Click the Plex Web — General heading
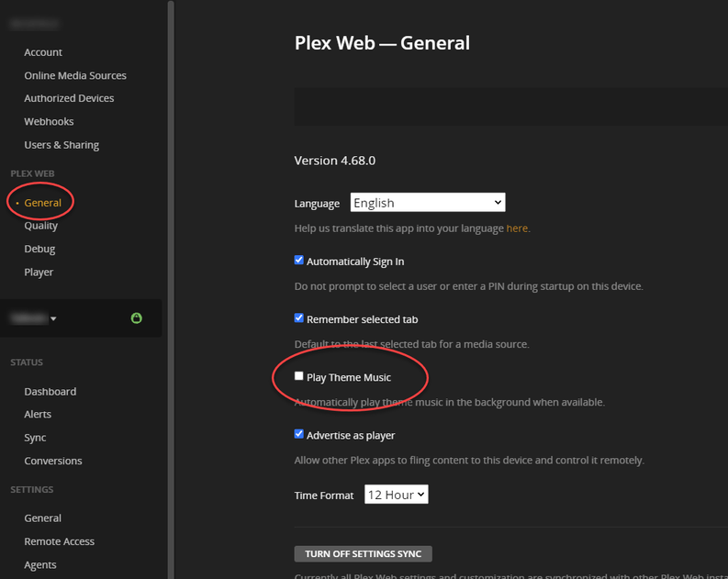The width and height of the screenshot is (728, 579). pos(382,43)
